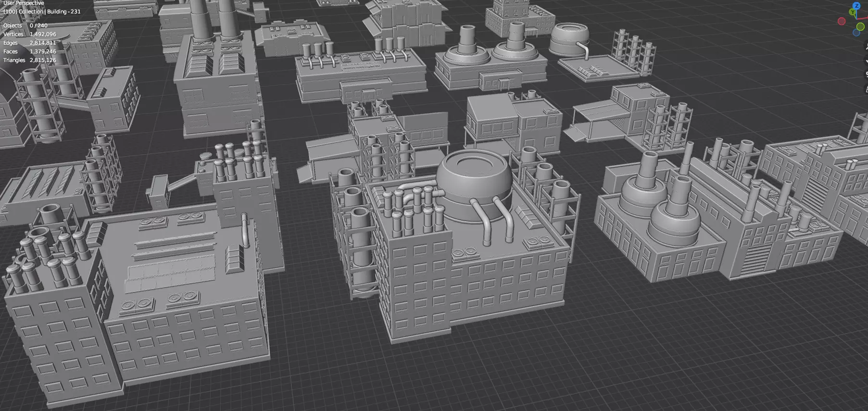
Task: Click the '(100) Collection | Building - 231' text
Action: click(x=42, y=12)
